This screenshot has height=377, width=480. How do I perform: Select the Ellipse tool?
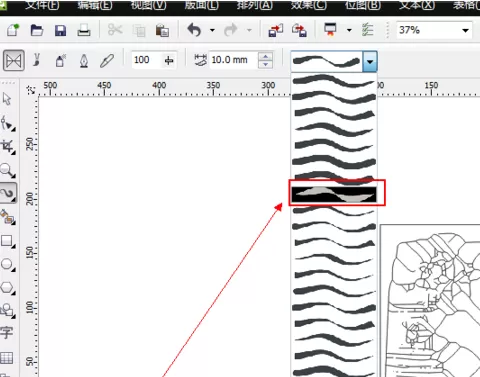click(7, 264)
